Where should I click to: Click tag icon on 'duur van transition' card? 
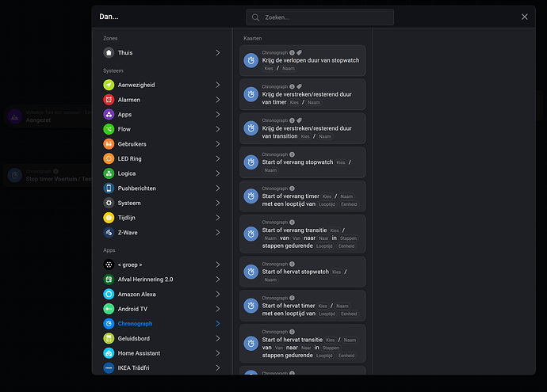click(300, 120)
